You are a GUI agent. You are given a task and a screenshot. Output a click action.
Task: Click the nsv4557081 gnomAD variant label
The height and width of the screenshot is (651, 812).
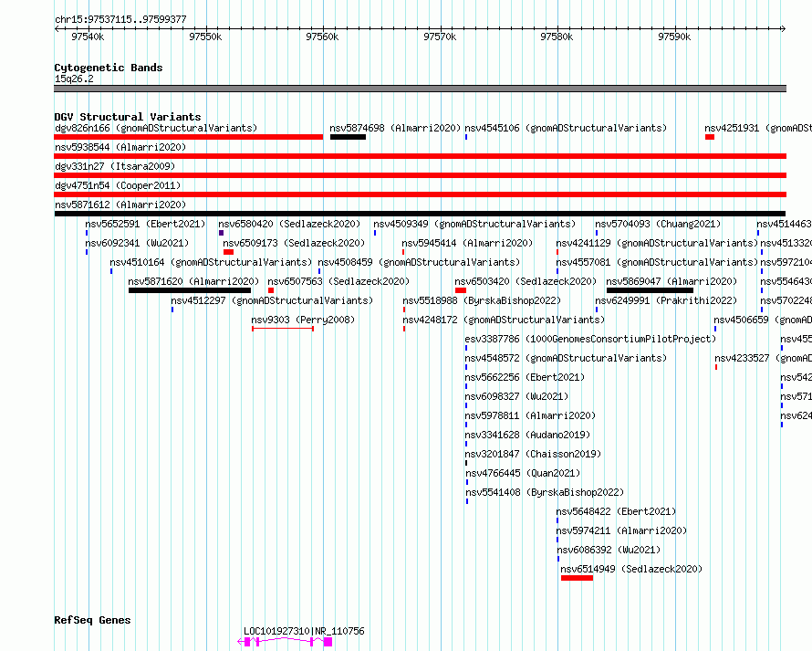click(x=657, y=262)
